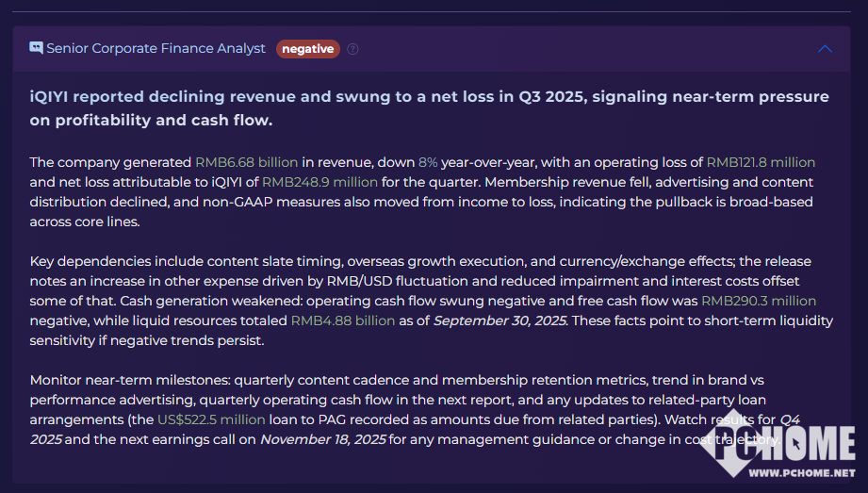Click the 8% year-over-year value

point(428,162)
